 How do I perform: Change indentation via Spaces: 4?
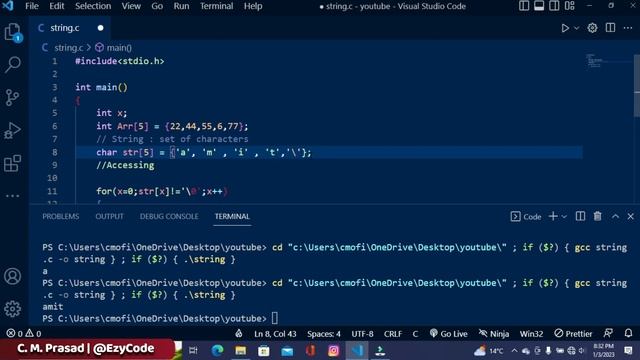pos(324,333)
